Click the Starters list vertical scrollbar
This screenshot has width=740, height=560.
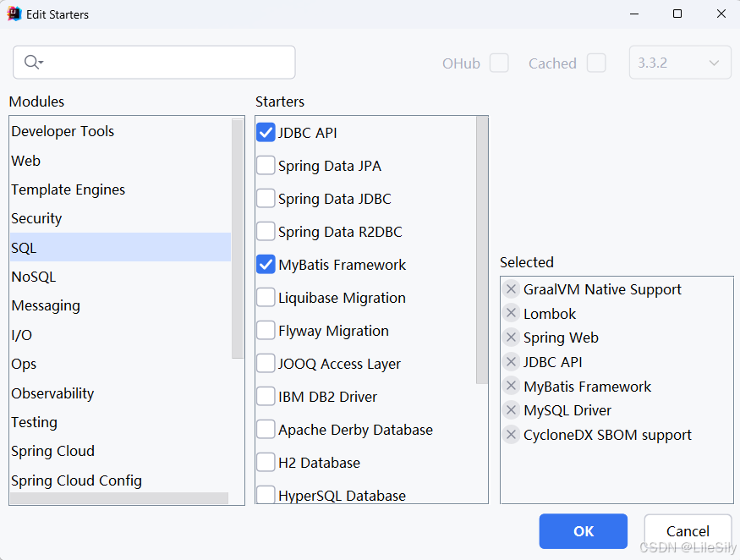(x=482, y=250)
